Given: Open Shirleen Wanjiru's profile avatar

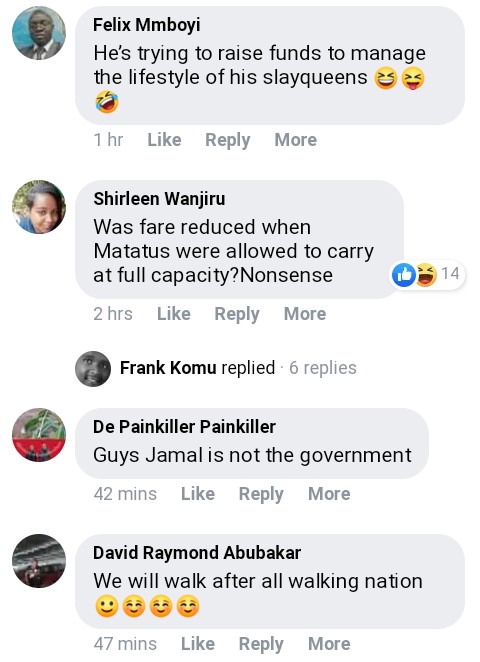Looking at the screenshot, I should [39, 207].
